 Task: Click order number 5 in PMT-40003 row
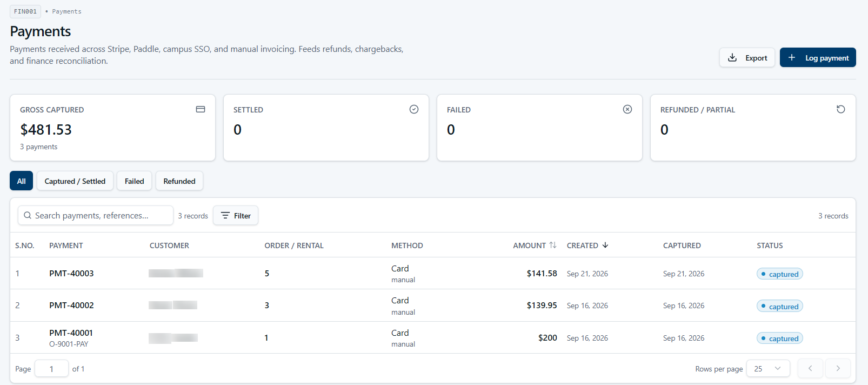[x=266, y=273]
